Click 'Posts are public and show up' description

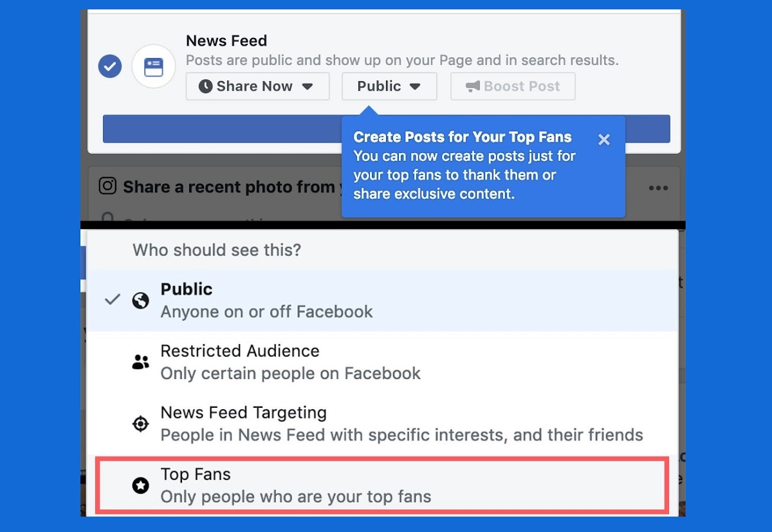pos(402,60)
